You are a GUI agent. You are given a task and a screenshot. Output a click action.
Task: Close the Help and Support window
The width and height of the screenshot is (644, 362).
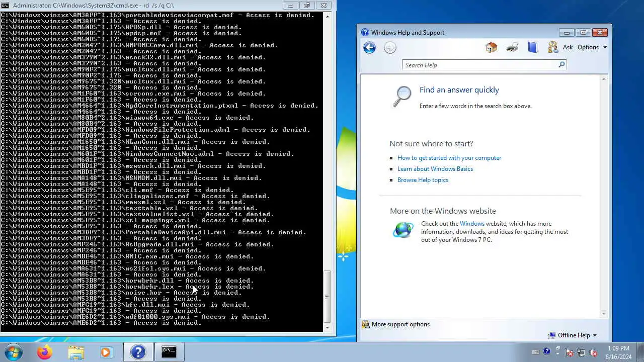[600, 32]
